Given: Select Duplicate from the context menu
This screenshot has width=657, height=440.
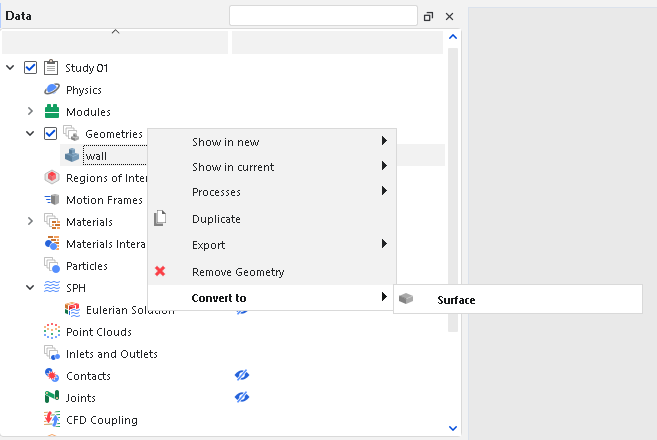Looking at the screenshot, I should [x=216, y=219].
